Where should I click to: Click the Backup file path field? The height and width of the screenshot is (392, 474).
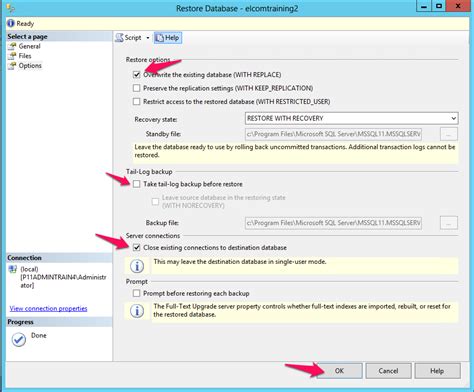click(333, 223)
